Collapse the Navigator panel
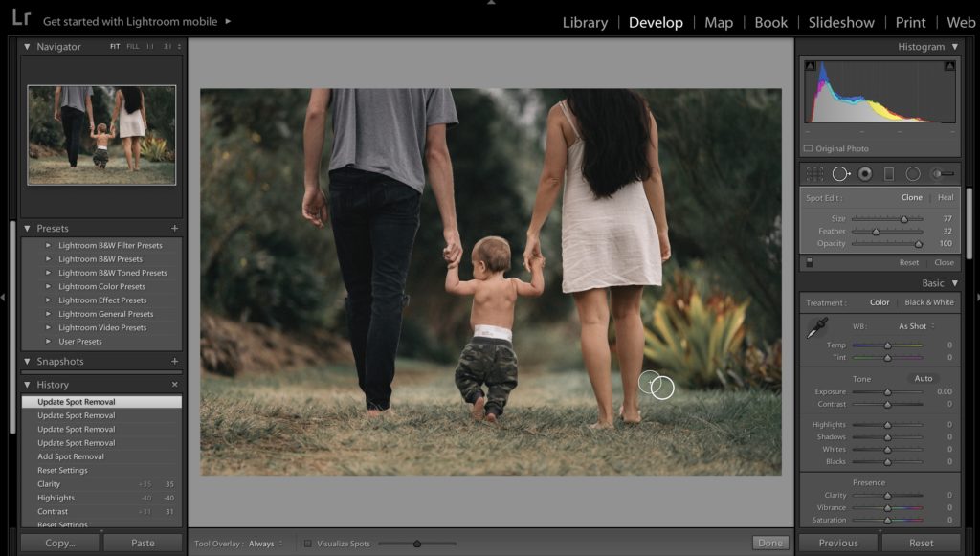This screenshot has width=980, height=556. [27, 46]
